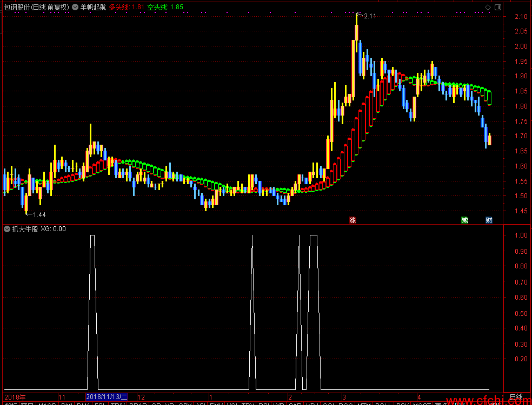Switch to the MTM indicator tab

click(363, 403)
